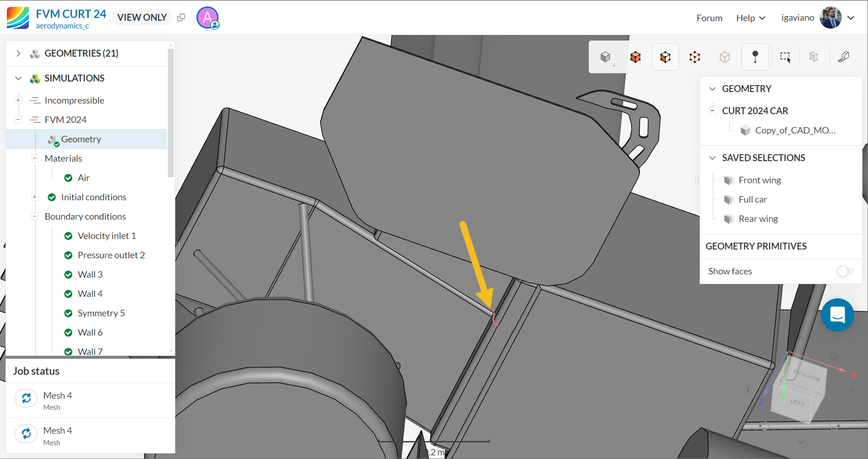The height and width of the screenshot is (459, 868).
Task: Open the FVM CURT 24 project title
Action: [71, 14]
